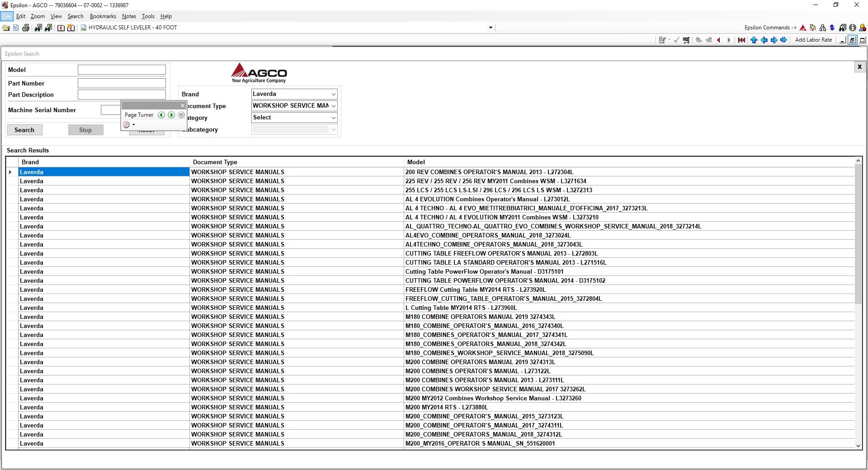
Task: Click the yellow copy-documents command icon
Action: point(812,28)
